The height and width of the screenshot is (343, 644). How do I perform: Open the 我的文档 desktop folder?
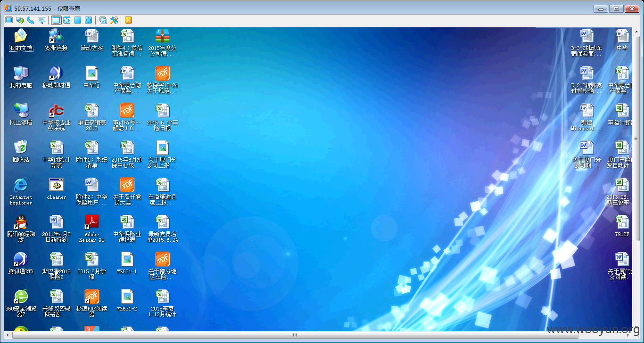tap(21, 40)
